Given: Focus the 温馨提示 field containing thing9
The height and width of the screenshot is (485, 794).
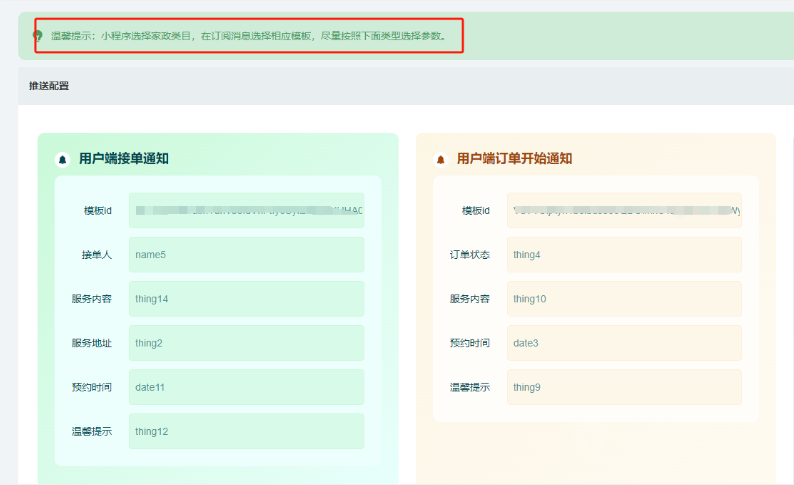Looking at the screenshot, I should [x=624, y=387].
